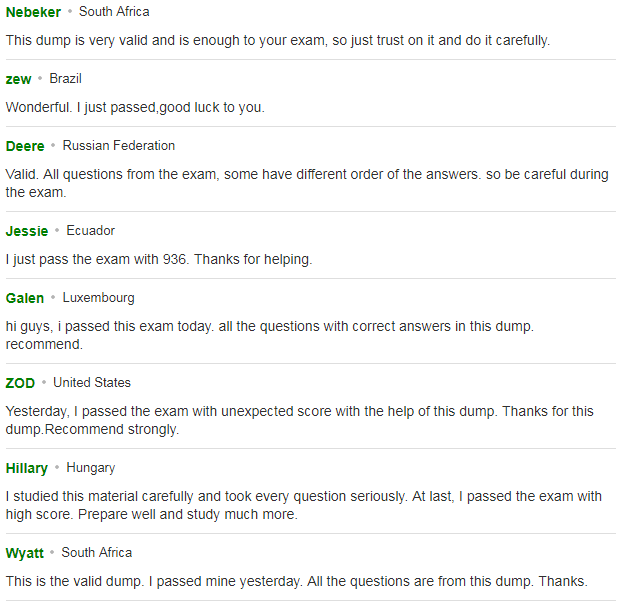This screenshot has height=604, width=619.
Task: Click Hillary's comment about studying carefully
Action: click(304, 505)
